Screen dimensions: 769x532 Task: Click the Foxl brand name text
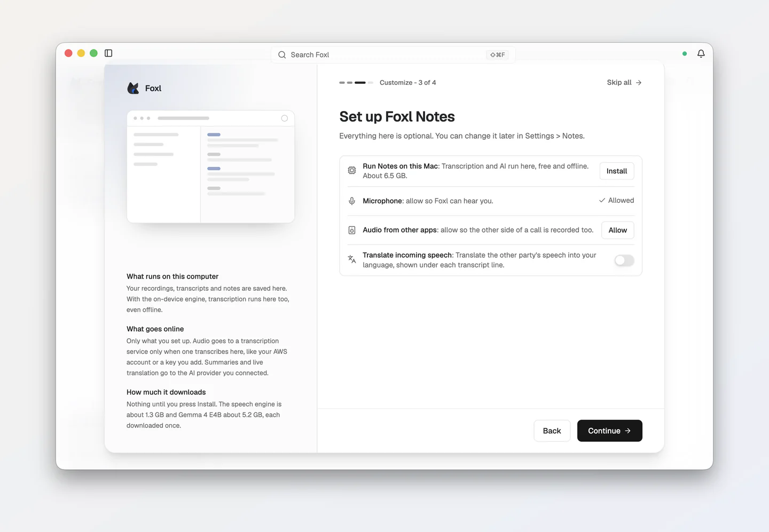153,88
